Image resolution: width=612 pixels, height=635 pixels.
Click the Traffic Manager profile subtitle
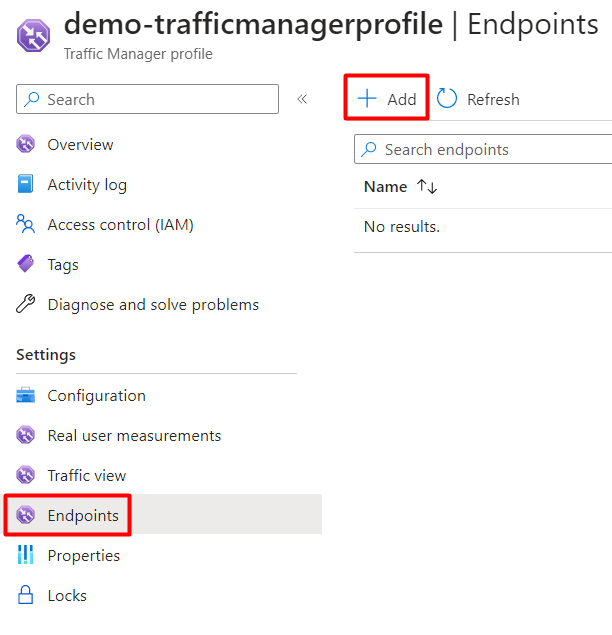(x=138, y=54)
